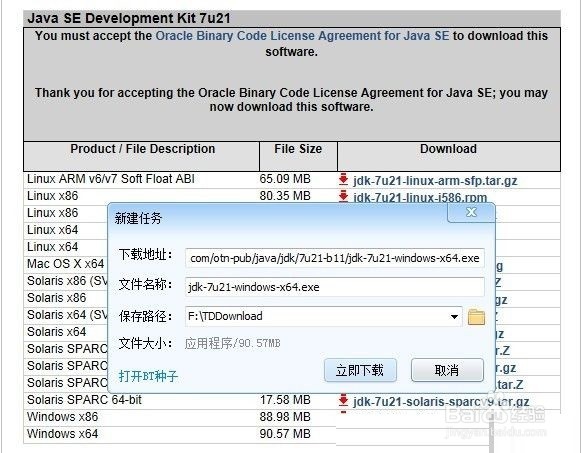Click download arrow icon for solaris-sparcv9.tar.gz
The width and height of the screenshot is (581, 453).
[343, 400]
